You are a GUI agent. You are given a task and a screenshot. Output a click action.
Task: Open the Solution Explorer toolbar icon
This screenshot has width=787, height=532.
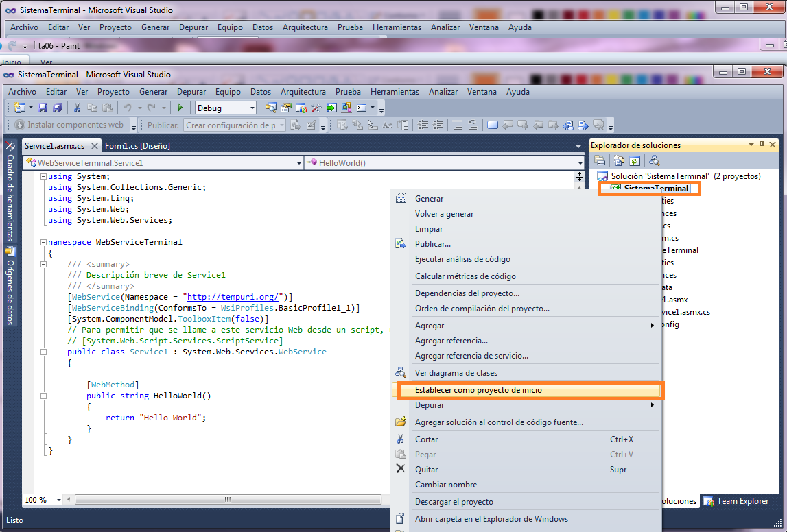271,108
